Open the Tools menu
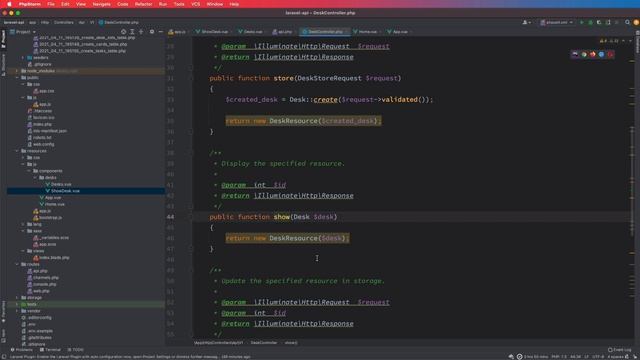Viewport: 640px width, 360px height. pyautogui.click(x=179, y=4)
